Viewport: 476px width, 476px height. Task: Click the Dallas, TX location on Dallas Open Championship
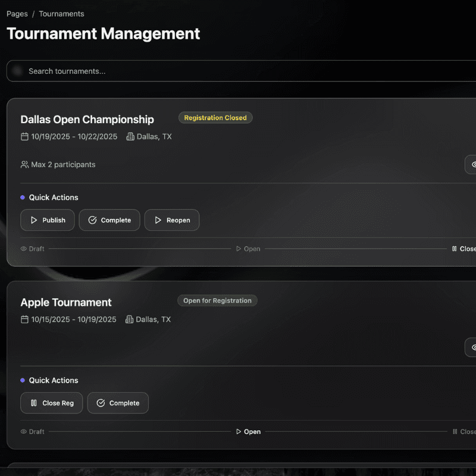click(x=154, y=137)
